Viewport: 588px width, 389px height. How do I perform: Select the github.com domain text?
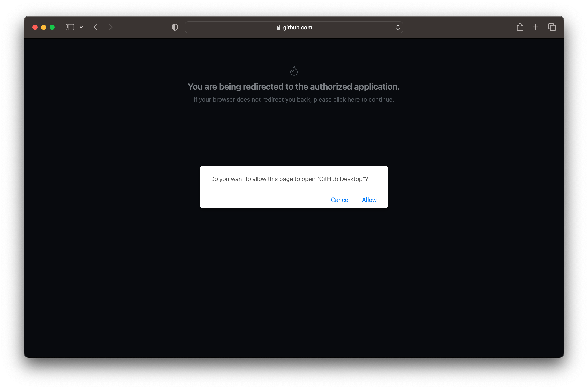tap(297, 28)
